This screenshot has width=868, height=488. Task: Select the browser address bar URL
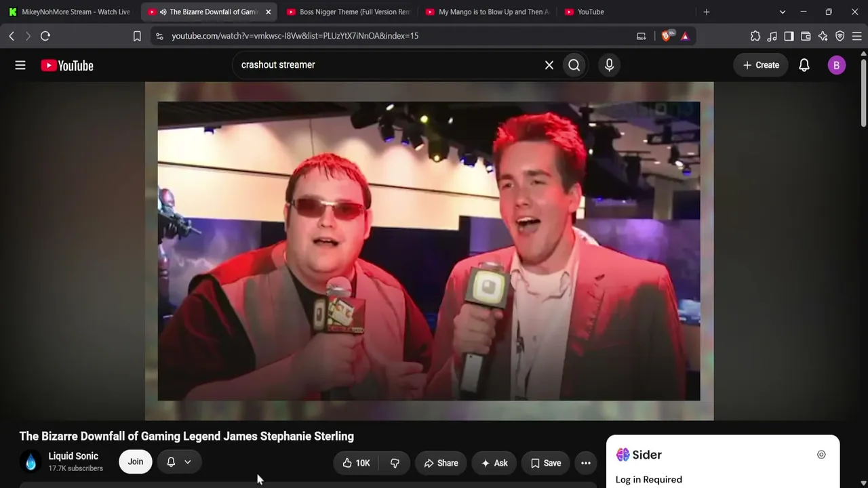[295, 36]
